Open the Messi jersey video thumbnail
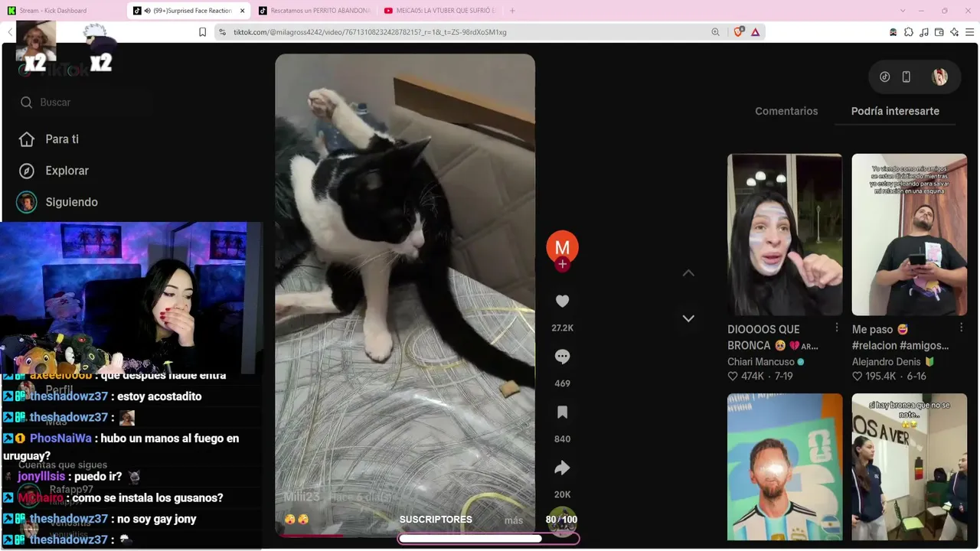 [x=785, y=467]
